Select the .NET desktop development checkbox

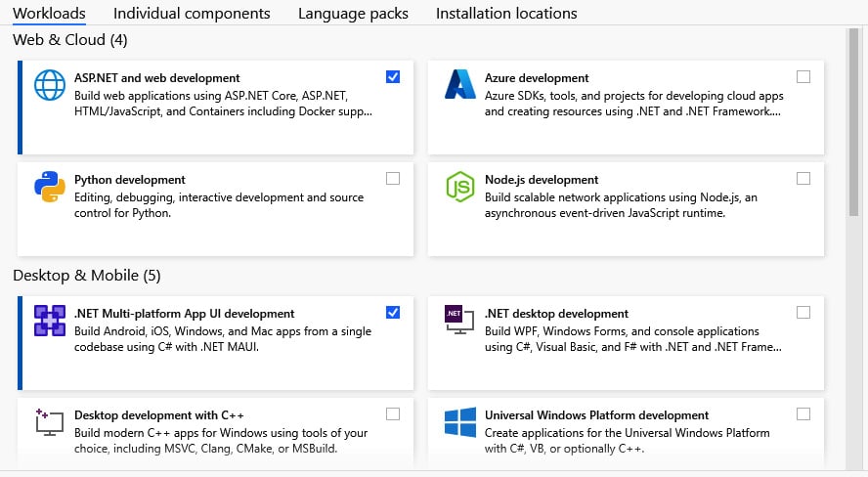click(x=803, y=313)
